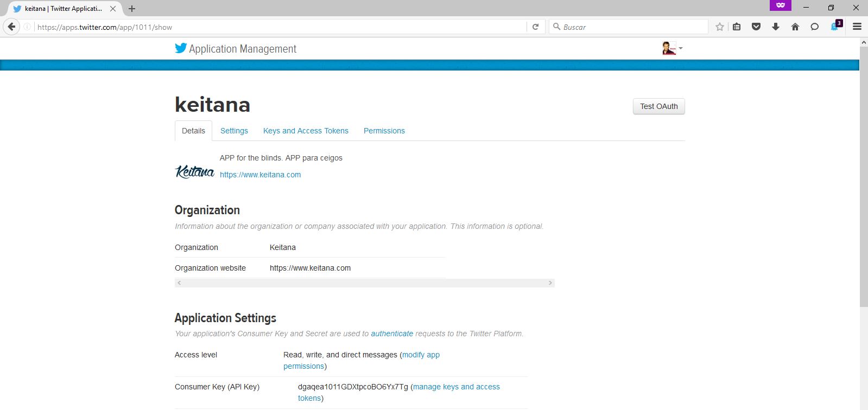
Task: Select the keitana browser tab
Action: click(x=64, y=9)
